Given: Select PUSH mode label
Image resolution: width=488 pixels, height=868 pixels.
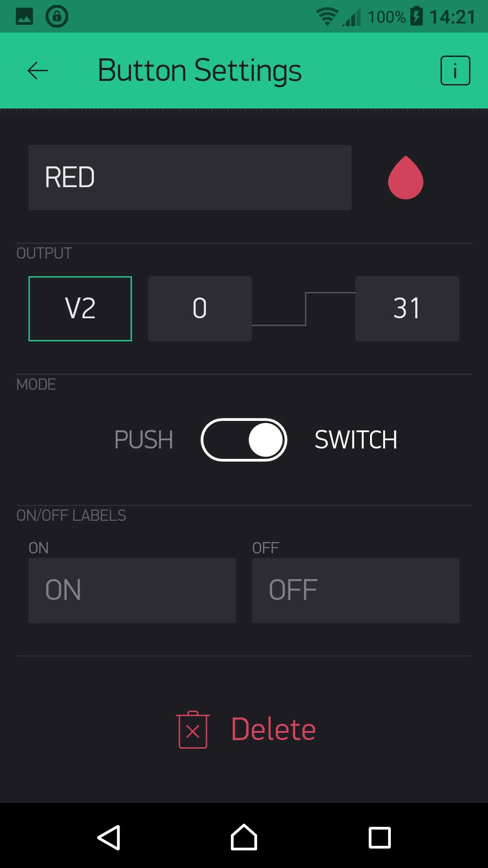Looking at the screenshot, I should coord(144,440).
